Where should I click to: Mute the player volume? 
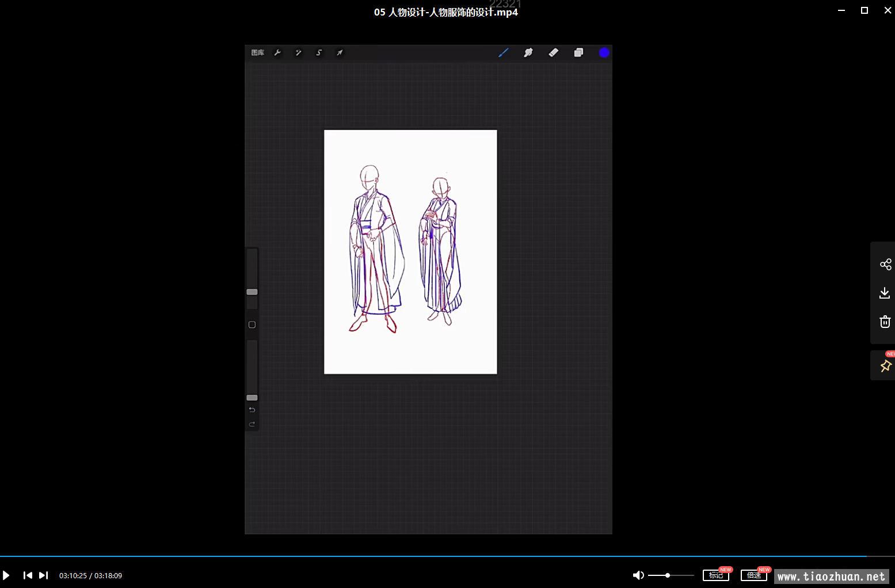(x=638, y=575)
